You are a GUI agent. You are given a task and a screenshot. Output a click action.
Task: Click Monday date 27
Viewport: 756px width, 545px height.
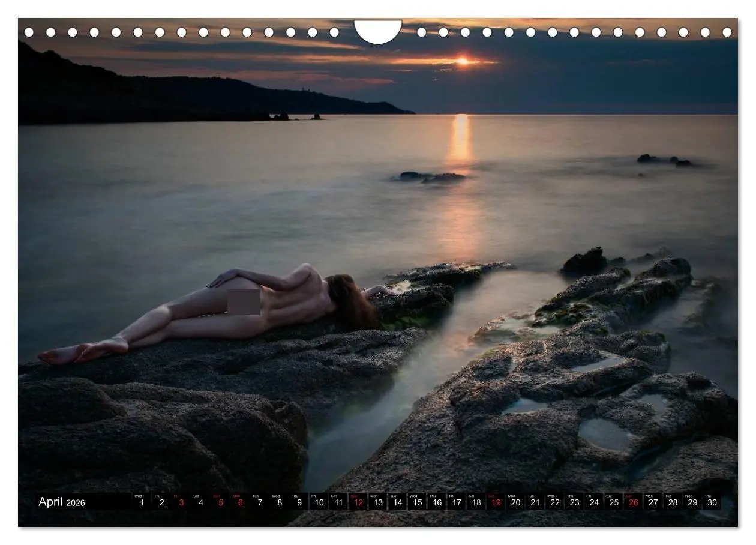[653, 502]
